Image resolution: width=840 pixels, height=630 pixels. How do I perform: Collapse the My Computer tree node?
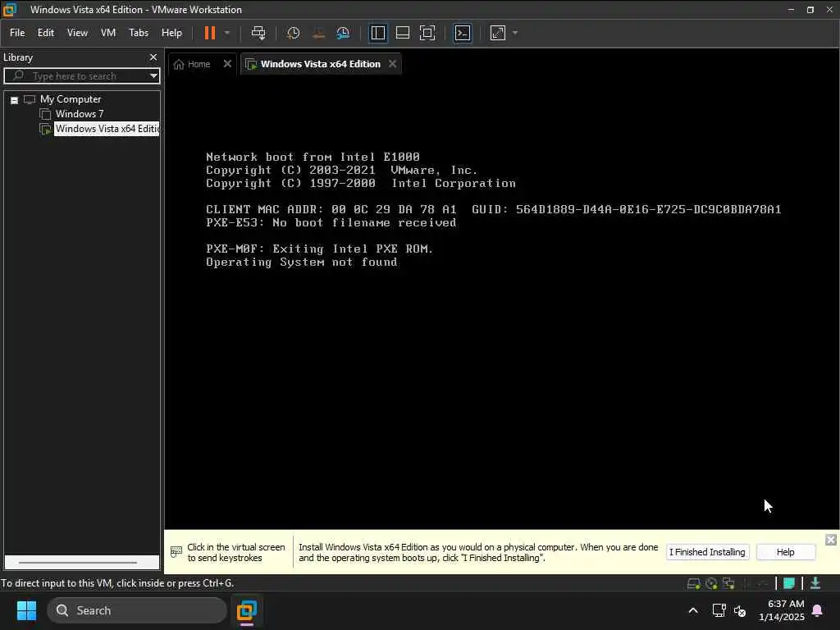coord(15,100)
